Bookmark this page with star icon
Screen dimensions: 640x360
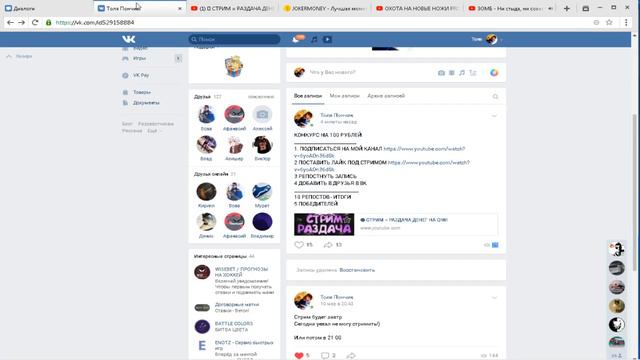609,22
